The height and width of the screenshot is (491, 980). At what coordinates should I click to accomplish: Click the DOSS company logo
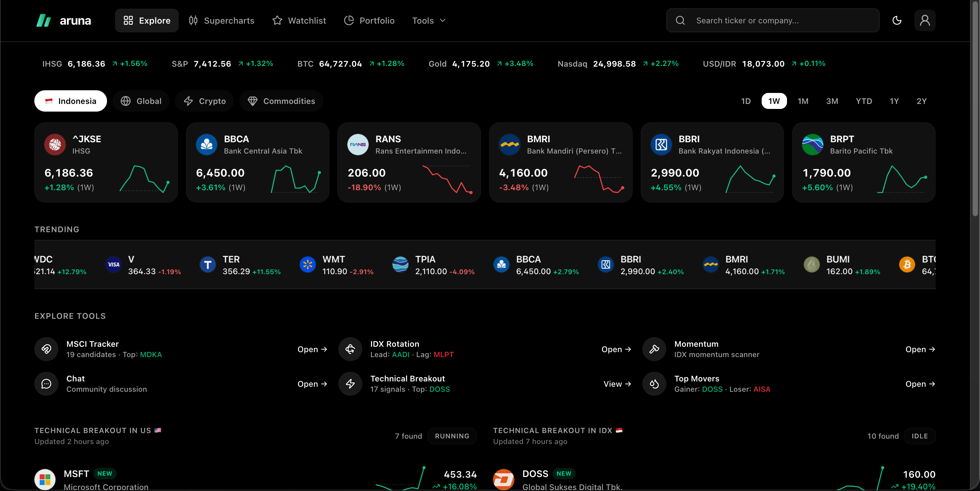tap(504, 479)
